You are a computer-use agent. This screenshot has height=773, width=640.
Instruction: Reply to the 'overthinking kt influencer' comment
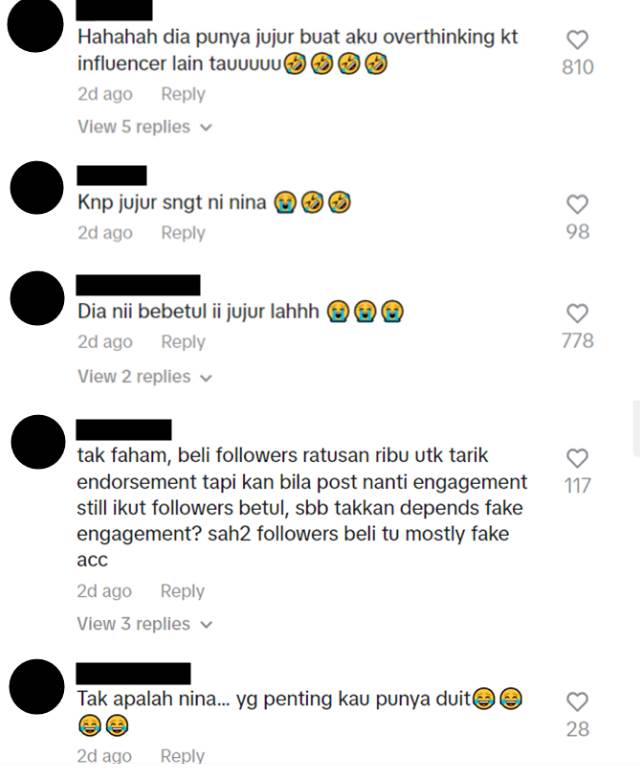(x=183, y=94)
